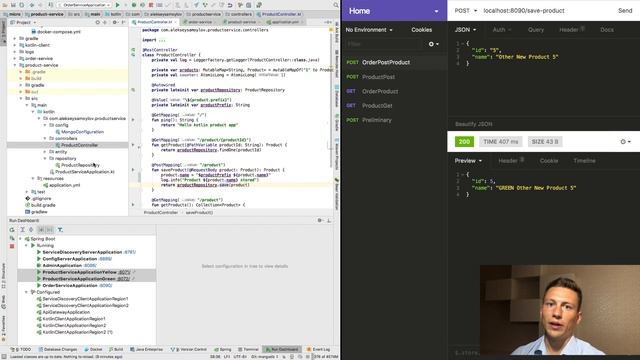Click Project panel settings gear icon
This screenshot has height=360, width=640.
click(115, 22)
